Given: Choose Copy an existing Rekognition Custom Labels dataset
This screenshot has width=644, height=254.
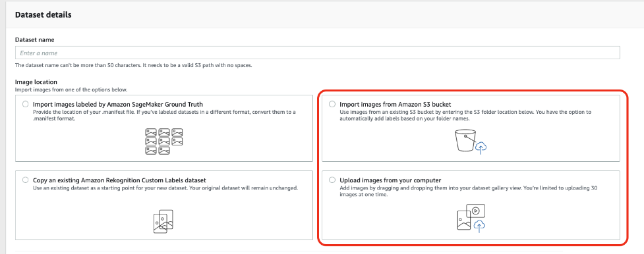Looking at the screenshot, I should (26, 180).
